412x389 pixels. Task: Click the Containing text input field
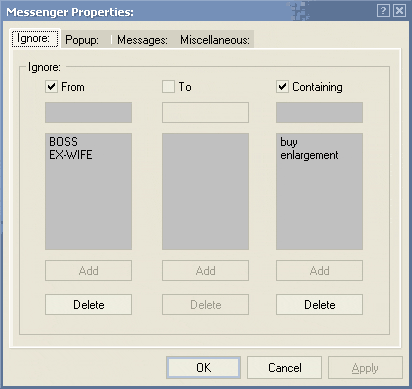click(319, 113)
